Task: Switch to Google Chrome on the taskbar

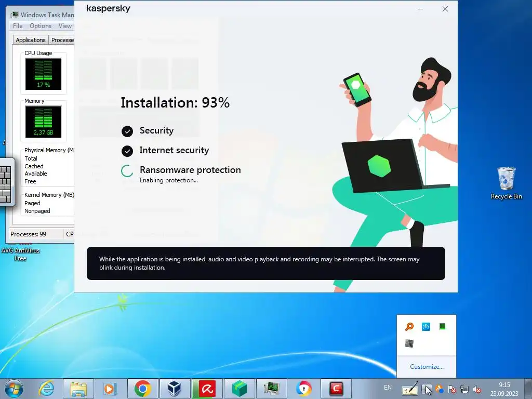Action: (x=142, y=389)
